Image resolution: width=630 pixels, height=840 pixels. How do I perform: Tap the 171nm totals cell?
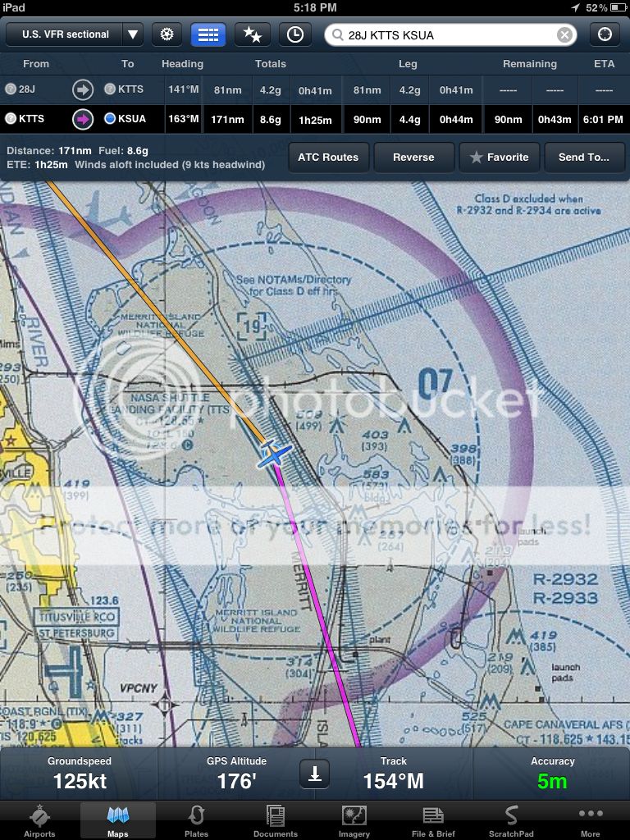227,120
